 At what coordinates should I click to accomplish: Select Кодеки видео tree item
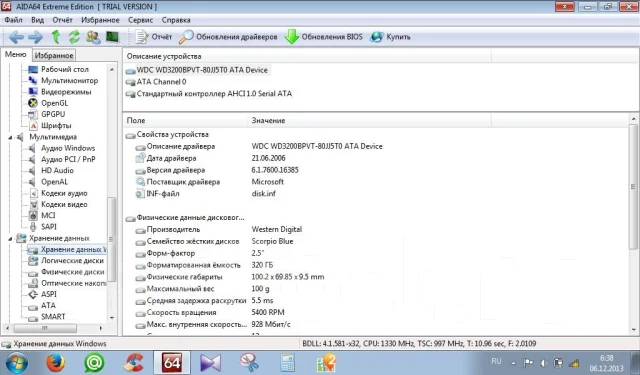(x=64, y=204)
